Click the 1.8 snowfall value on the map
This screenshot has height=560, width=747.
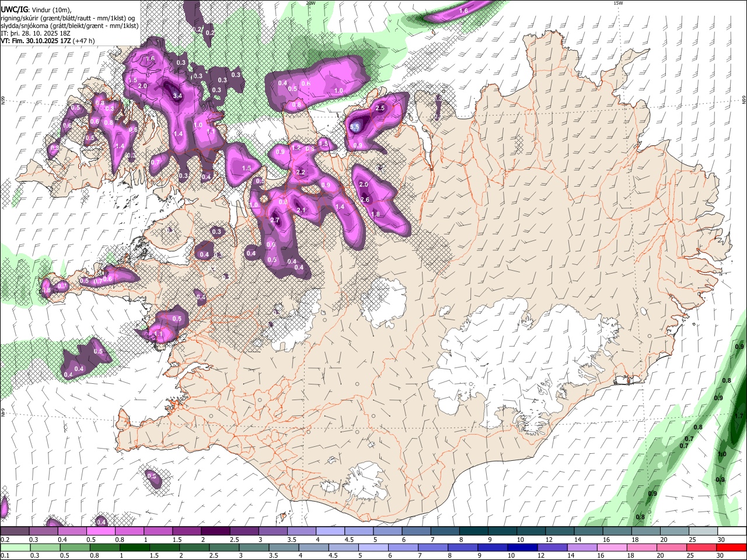coord(375,214)
